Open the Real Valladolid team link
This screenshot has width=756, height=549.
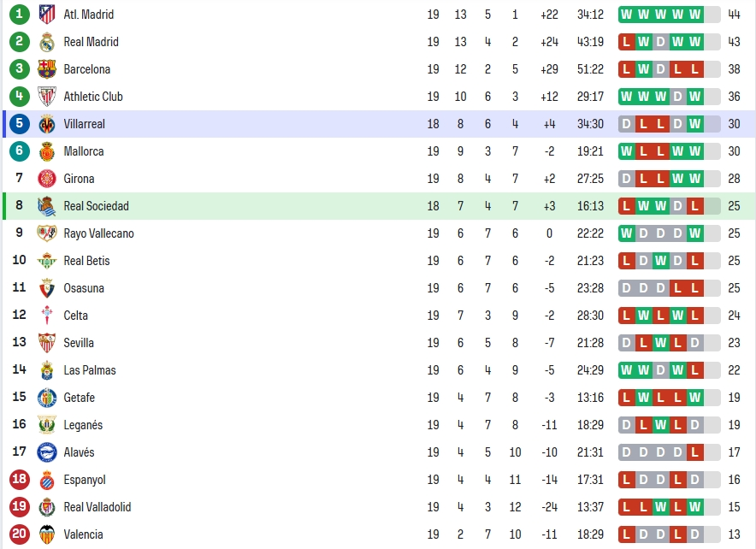(97, 507)
